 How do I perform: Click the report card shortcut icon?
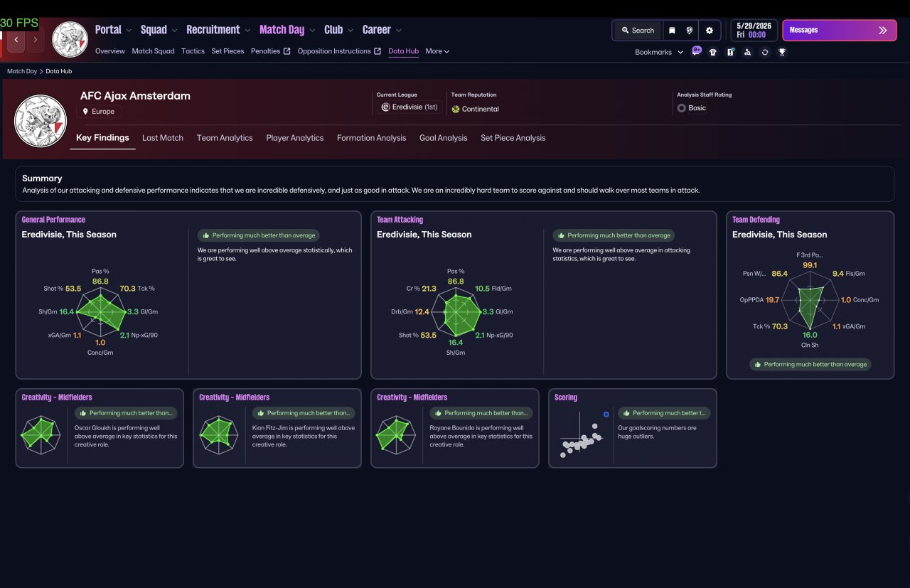730,52
